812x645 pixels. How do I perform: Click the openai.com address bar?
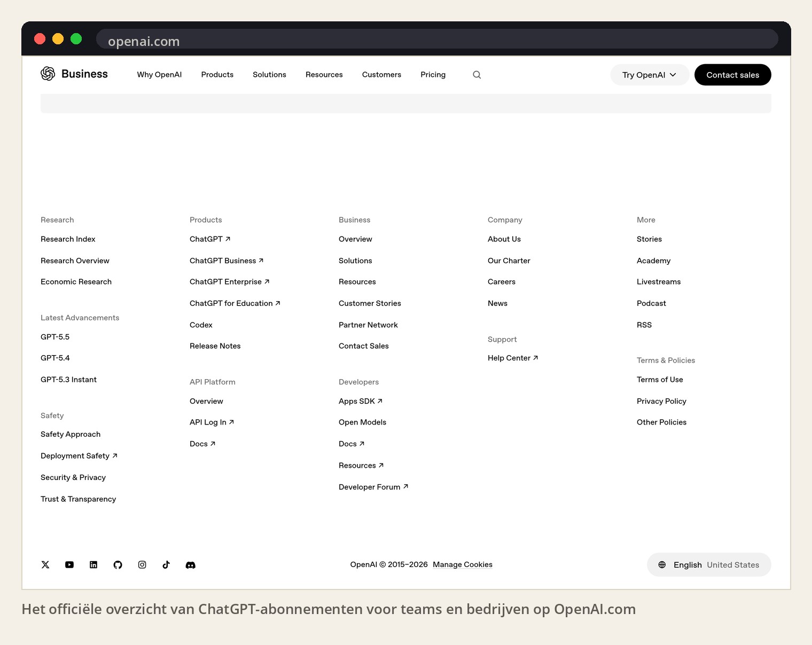[x=437, y=39]
